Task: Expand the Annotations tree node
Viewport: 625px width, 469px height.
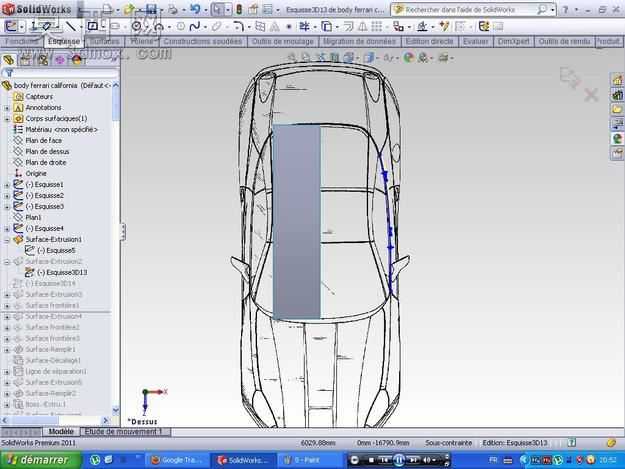Action: coord(7,108)
